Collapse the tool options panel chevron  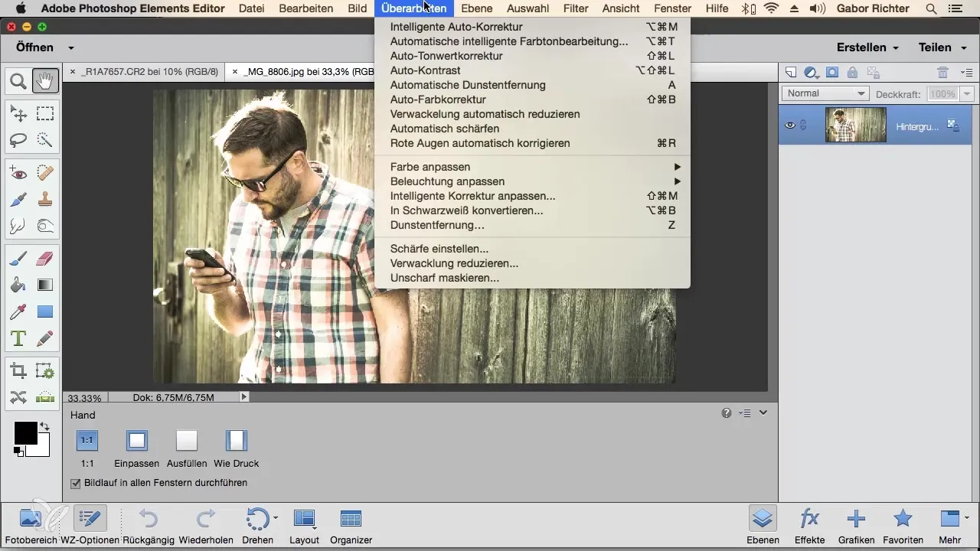coord(763,413)
